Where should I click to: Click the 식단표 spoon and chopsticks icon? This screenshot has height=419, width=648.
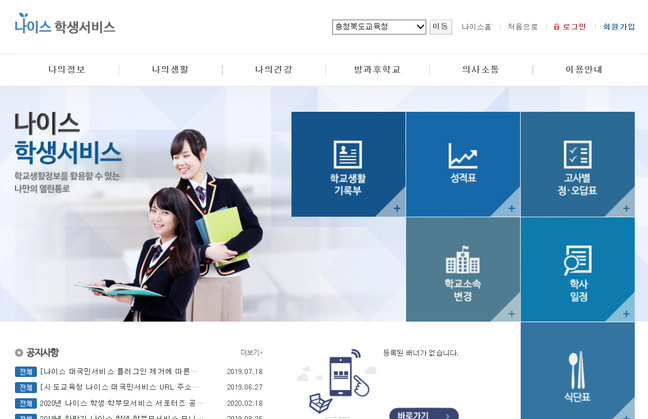click(577, 370)
